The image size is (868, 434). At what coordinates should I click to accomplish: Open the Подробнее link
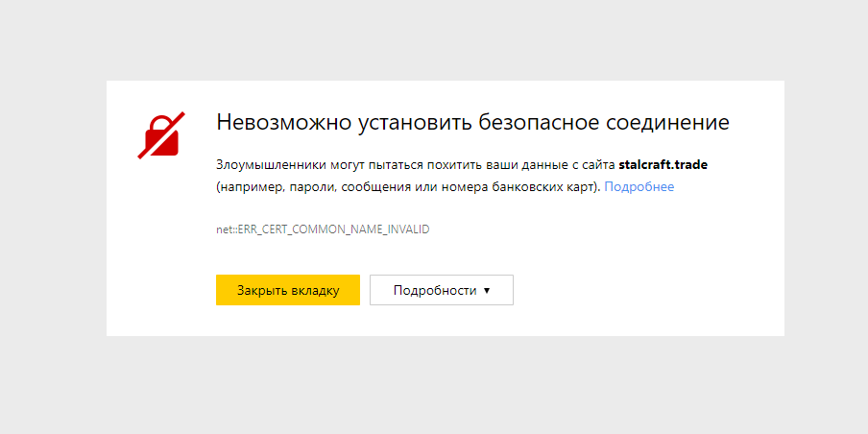[x=639, y=187]
